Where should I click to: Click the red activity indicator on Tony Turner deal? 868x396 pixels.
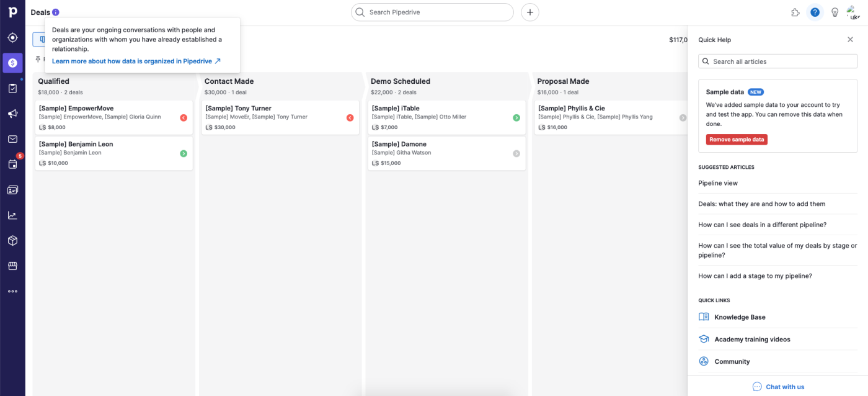pyautogui.click(x=350, y=118)
